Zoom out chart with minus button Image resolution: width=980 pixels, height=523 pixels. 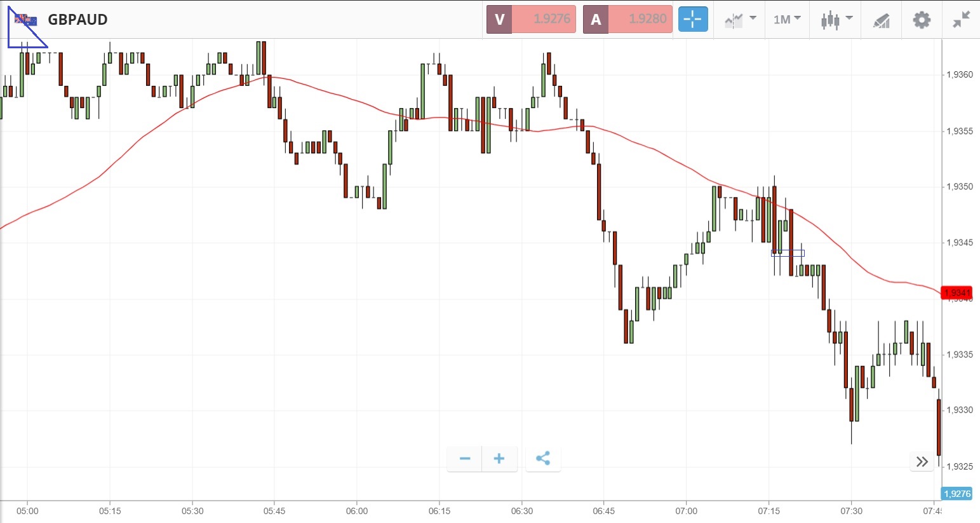click(465, 458)
